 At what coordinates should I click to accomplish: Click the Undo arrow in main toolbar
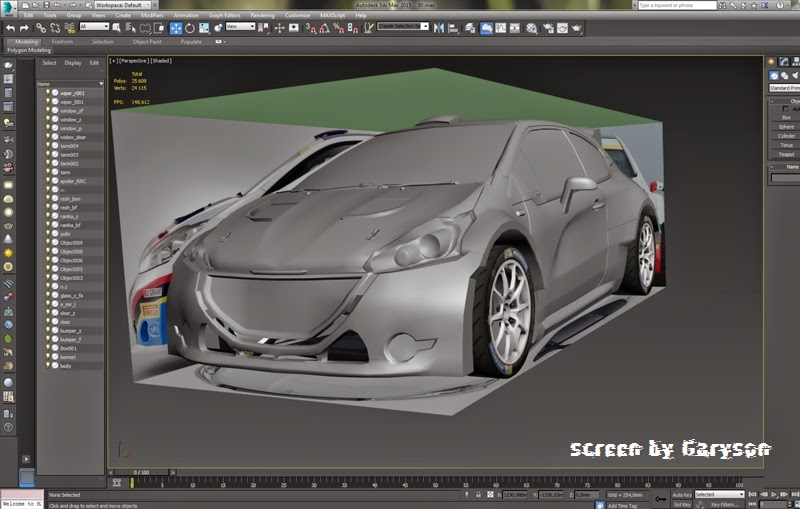10,28
